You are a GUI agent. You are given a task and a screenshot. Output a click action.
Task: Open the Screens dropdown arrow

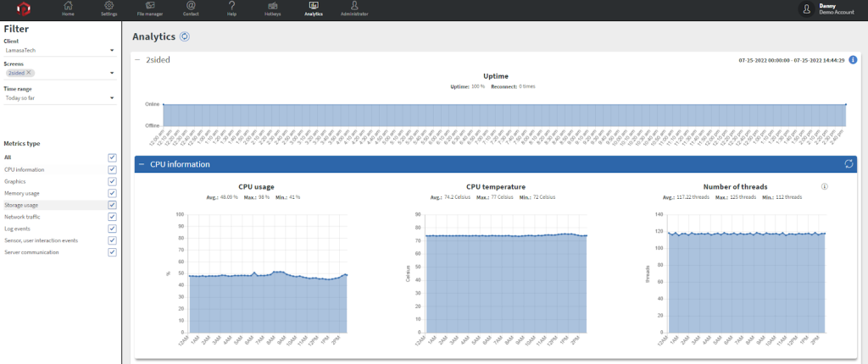[x=112, y=73]
